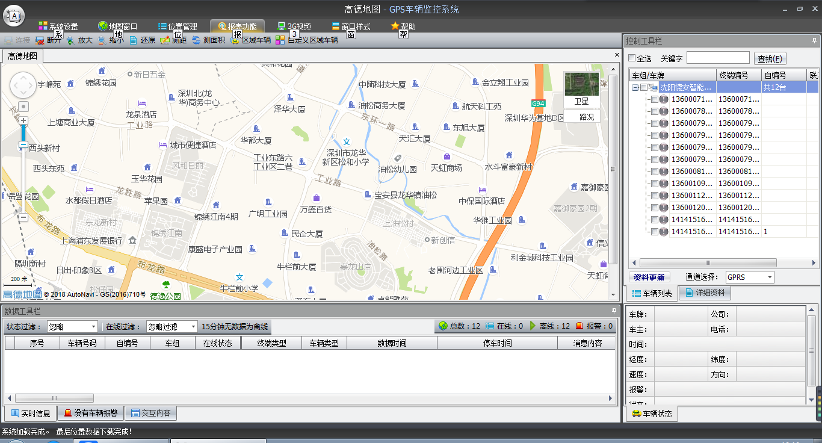Click the 缩小 (zoom out) toolbar icon
This screenshot has height=444, width=822.
click(x=110, y=40)
